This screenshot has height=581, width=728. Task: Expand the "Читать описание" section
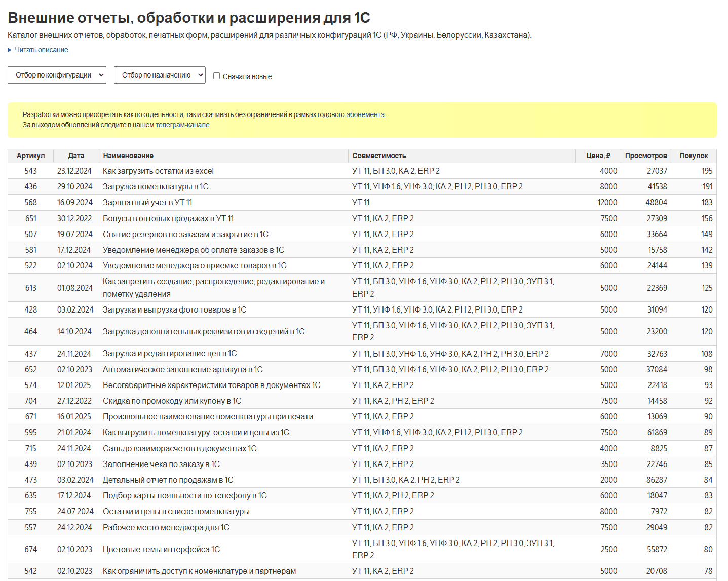coord(38,50)
